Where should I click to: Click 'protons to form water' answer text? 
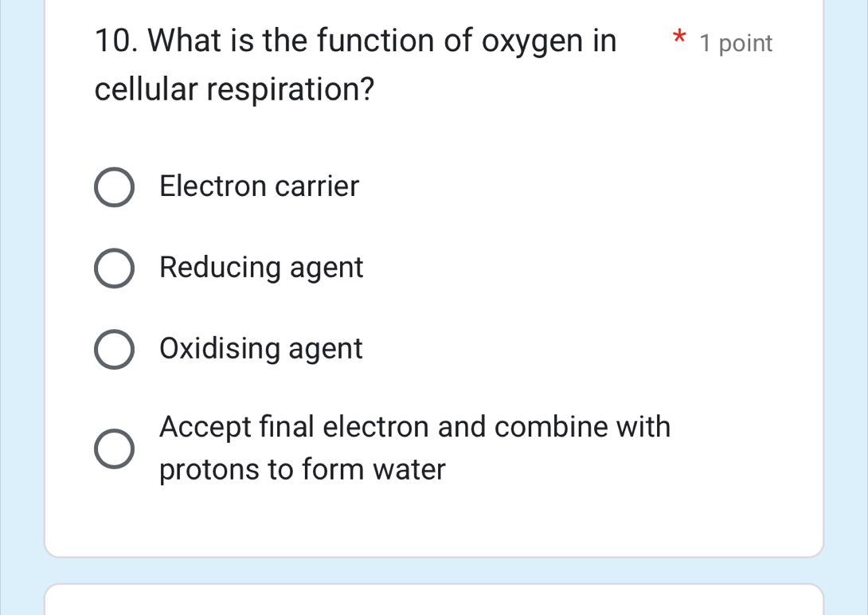click(x=301, y=469)
